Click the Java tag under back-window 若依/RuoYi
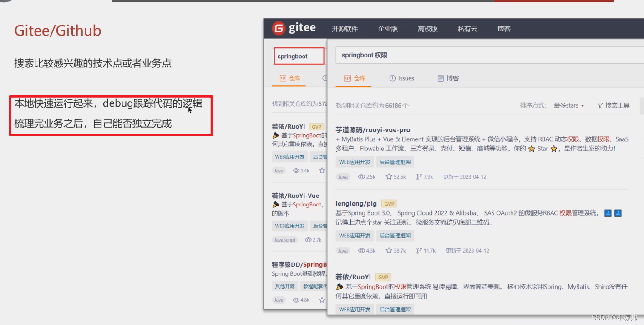 pos(279,170)
